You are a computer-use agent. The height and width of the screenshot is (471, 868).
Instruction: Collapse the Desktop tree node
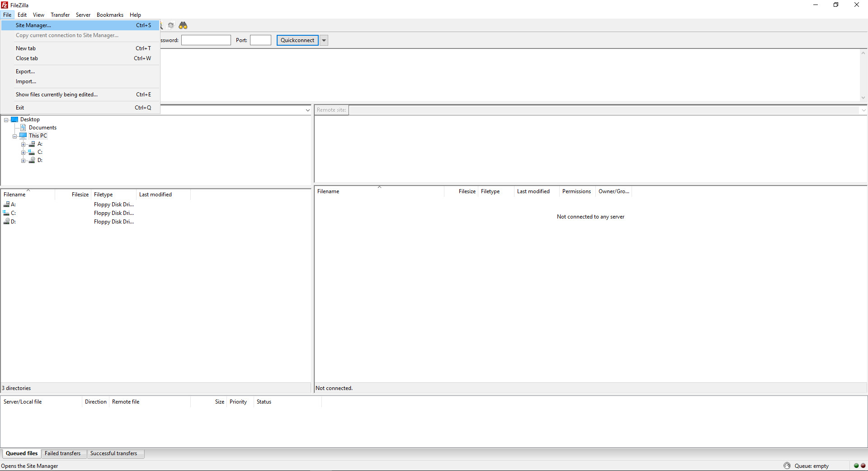(6, 120)
